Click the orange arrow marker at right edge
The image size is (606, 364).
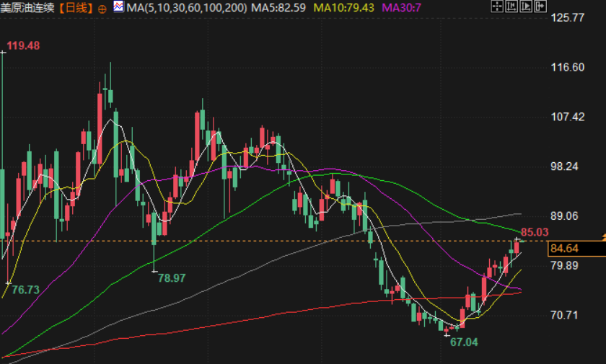click(x=604, y=236)
